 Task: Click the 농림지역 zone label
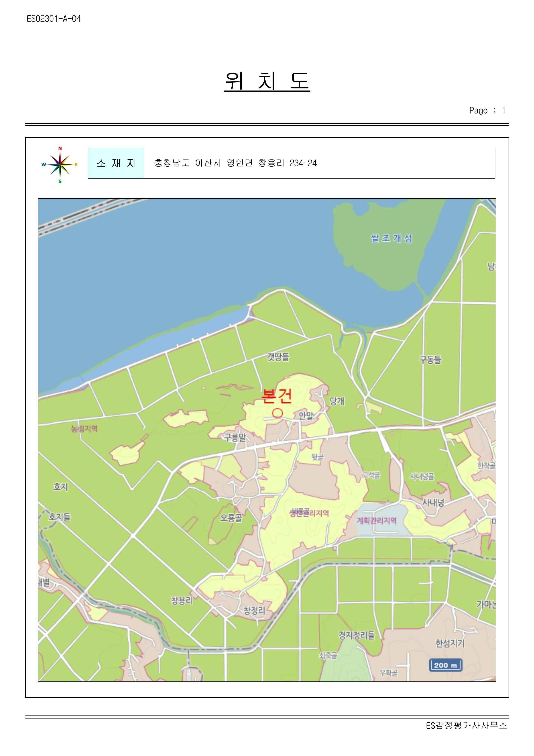pyautogui.click(x=85, y=429)
